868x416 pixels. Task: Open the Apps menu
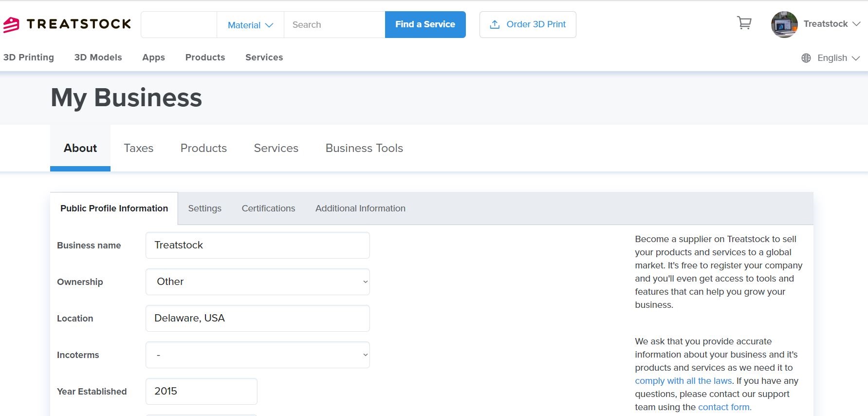click(153, 57)
